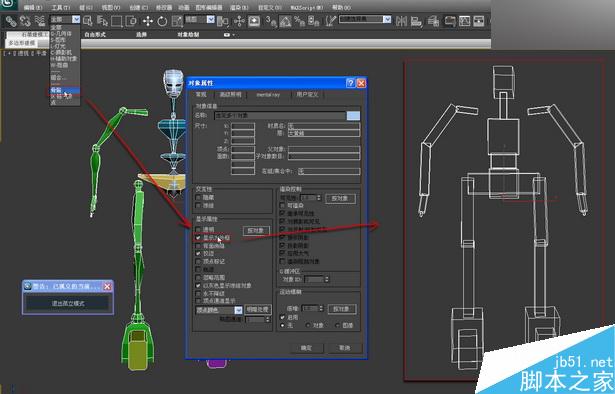The height and width of the screenshot is (394, 615).
Task: Select the 图像 motion blur radio button
Action: pyautogui.click(x=338, y=325)
